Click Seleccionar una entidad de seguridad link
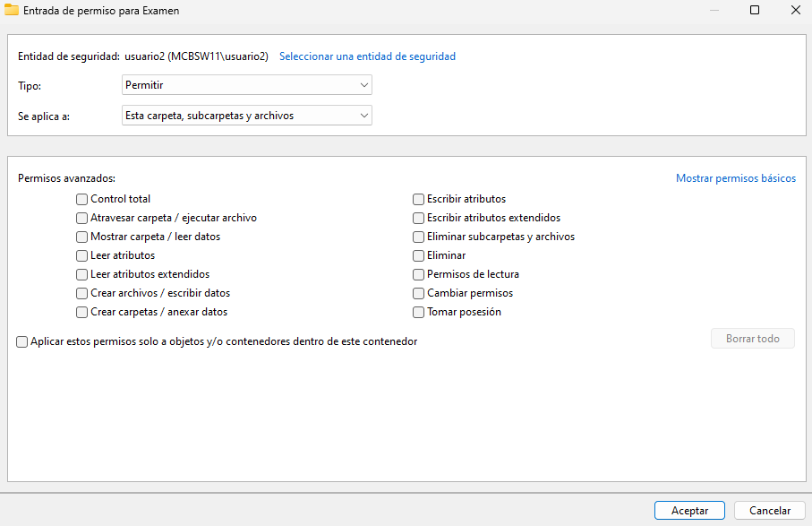Viewport: 812px width, 526px height. tap(367, 56)
